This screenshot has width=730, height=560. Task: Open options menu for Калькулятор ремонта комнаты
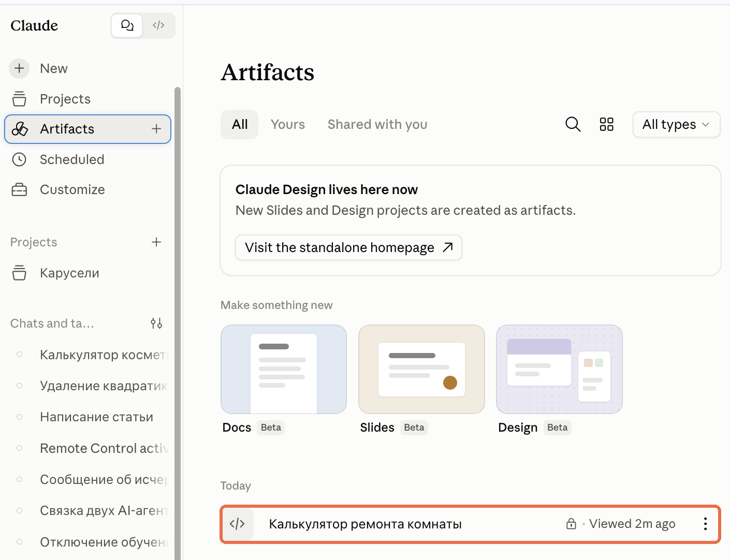click(x=705, y=524)
